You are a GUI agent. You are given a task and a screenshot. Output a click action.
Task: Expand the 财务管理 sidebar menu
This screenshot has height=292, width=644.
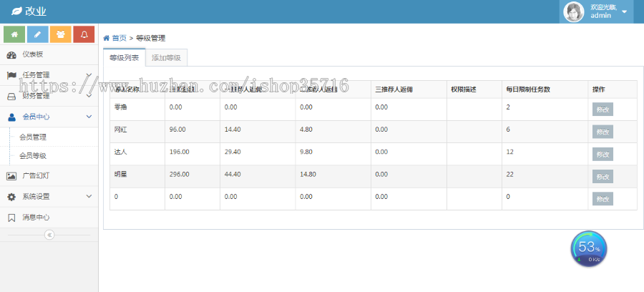click(x=36, y=95)
